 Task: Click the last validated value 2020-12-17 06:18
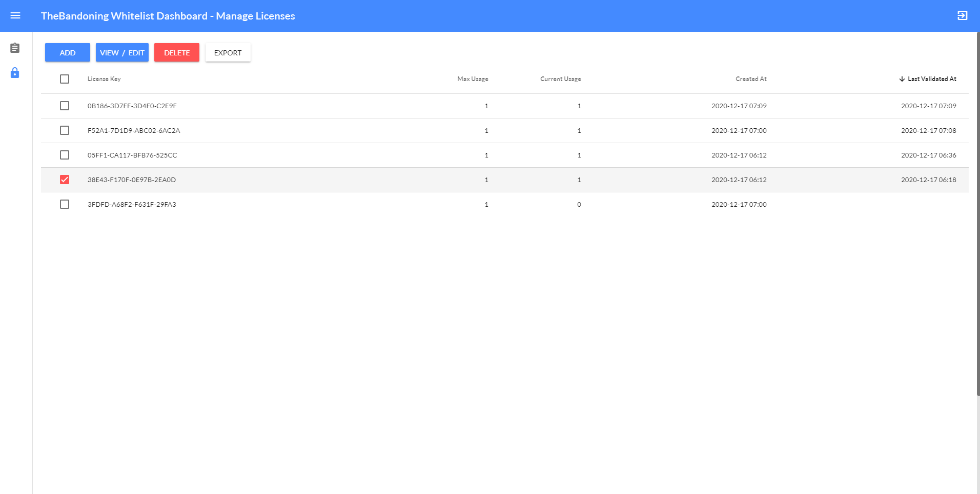[929, 180]
